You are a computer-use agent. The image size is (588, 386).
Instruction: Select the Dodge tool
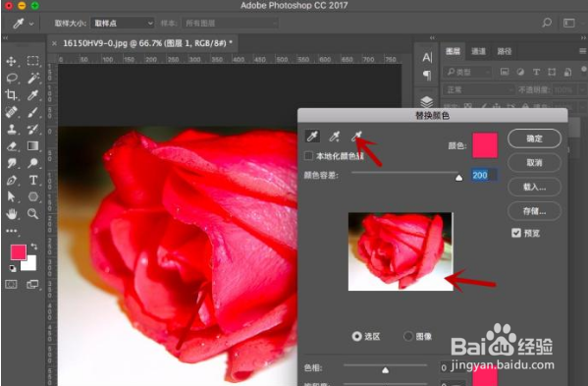pyautogui.click(x=33, y=163)
